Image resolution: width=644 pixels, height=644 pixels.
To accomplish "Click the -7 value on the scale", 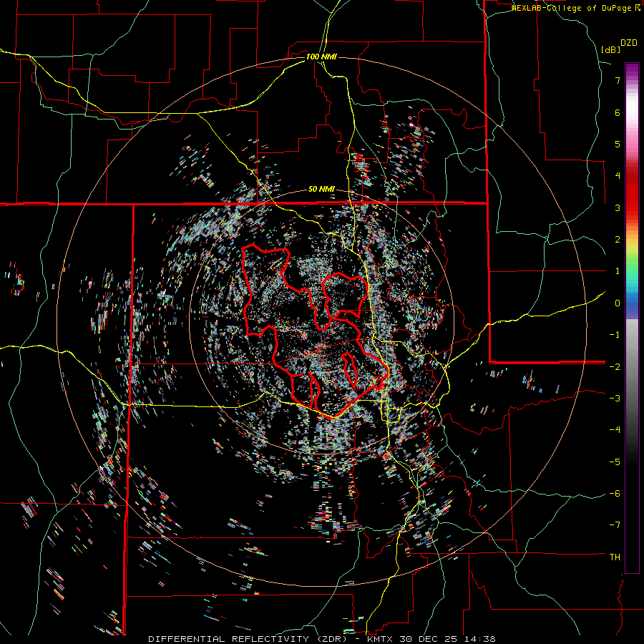I will (615, 525).
